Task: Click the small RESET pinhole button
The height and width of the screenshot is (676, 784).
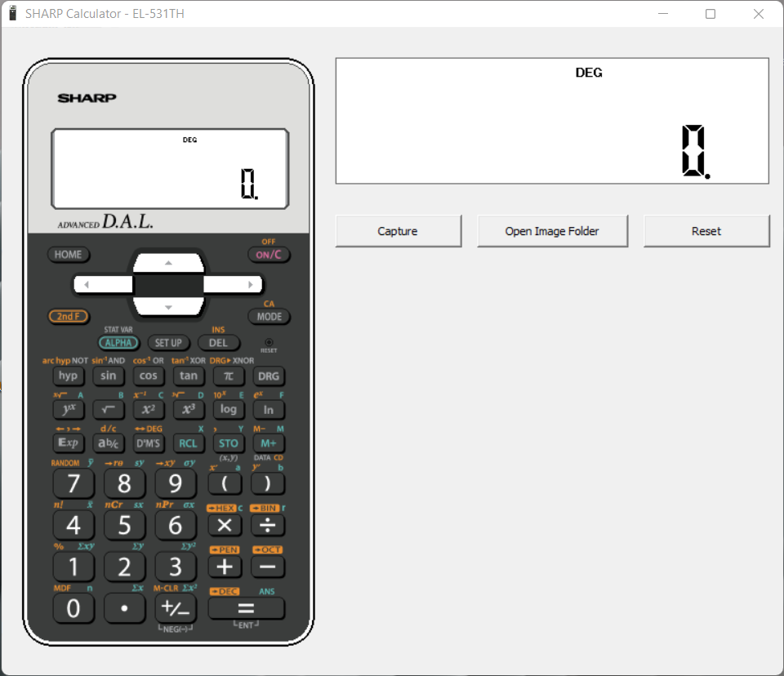Action: tap(269, 343)
